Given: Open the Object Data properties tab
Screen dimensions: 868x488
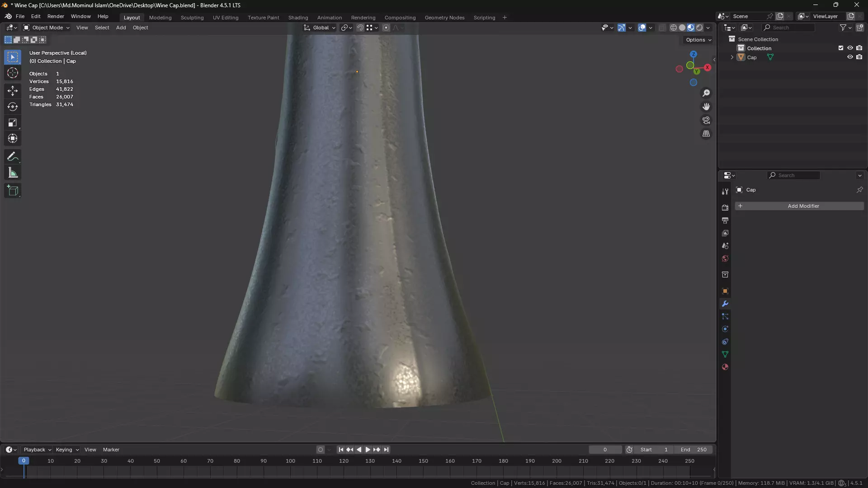Looking at the screenshot, I should [725, 354].
